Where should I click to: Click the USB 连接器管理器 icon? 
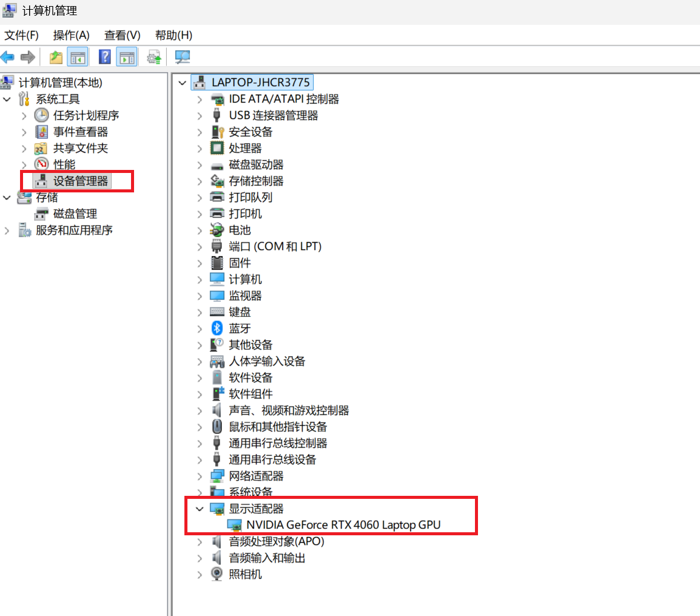click(x=217, y=115)
